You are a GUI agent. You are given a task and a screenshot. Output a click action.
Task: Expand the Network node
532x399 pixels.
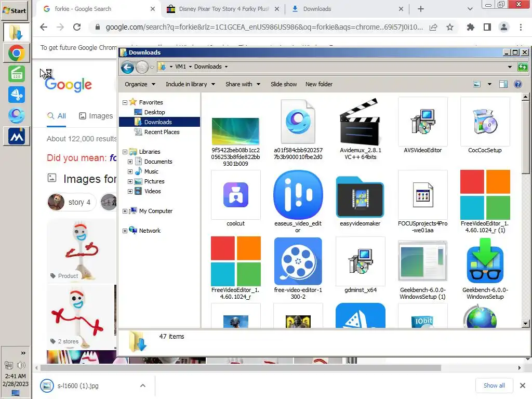(x=125, y=231)
